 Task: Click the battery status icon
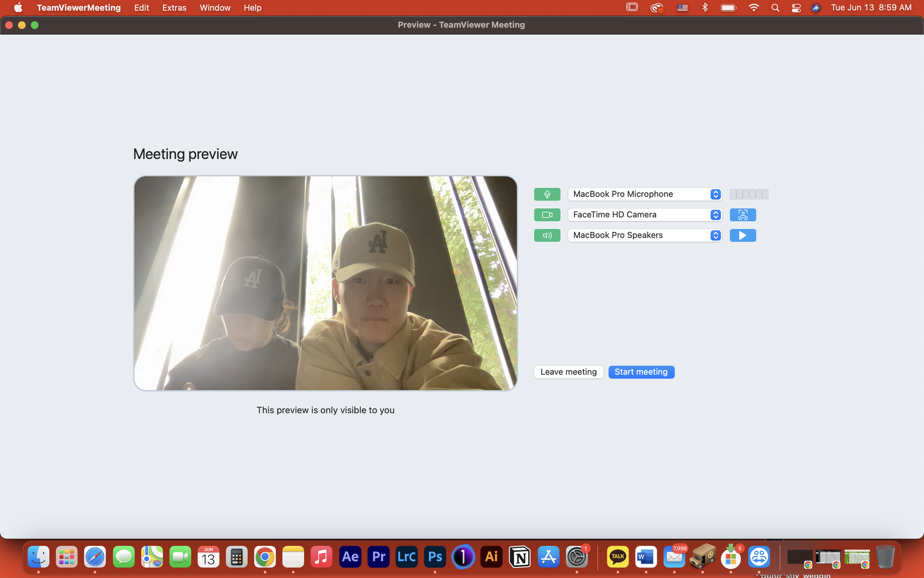click(728, 8)
